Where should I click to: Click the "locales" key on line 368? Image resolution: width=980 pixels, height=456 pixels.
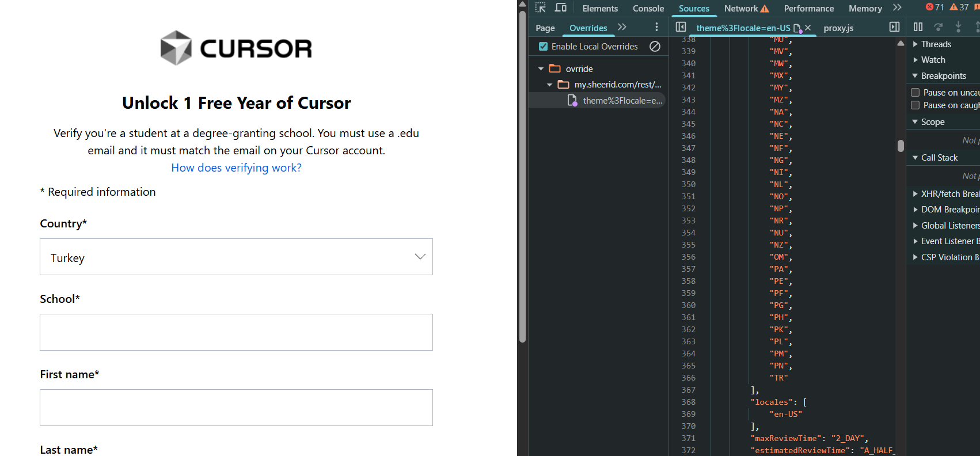point(772,402)
